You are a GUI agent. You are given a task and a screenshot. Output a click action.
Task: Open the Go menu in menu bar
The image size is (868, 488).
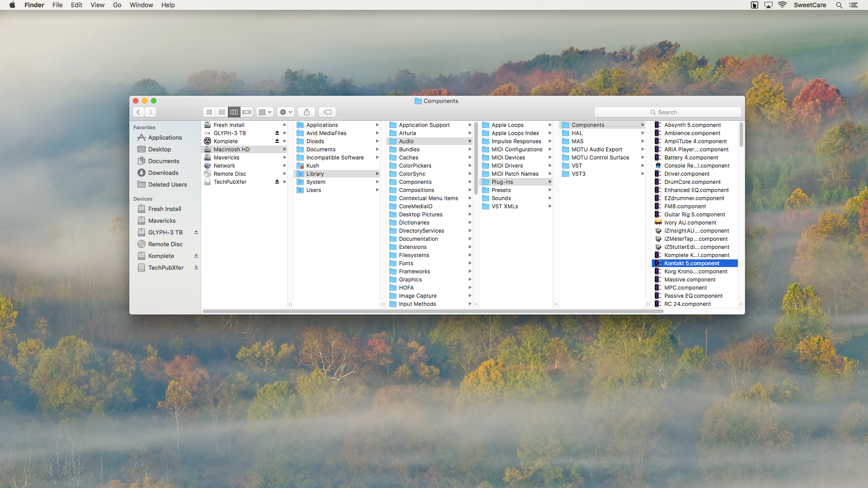point(118,5)
